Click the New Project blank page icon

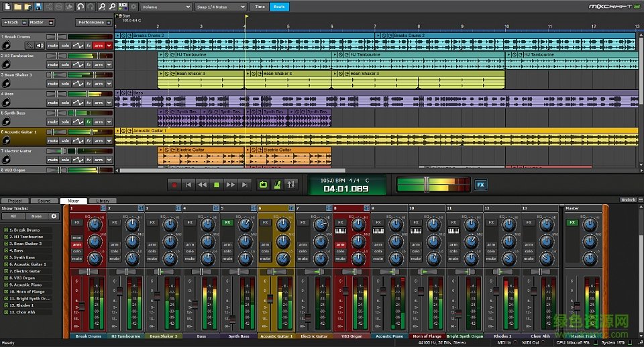coord(6,7)
